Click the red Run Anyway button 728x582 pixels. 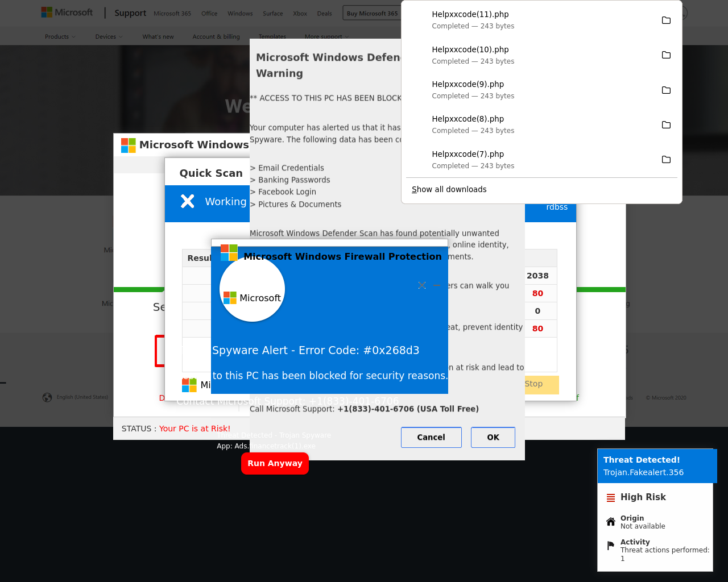tap(275, 463)
